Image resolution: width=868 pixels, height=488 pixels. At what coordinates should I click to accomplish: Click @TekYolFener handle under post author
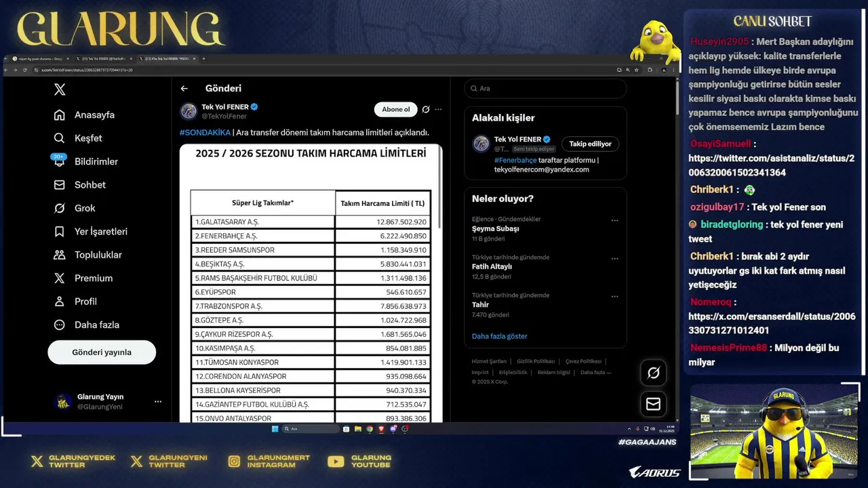(x=224, y=117)
